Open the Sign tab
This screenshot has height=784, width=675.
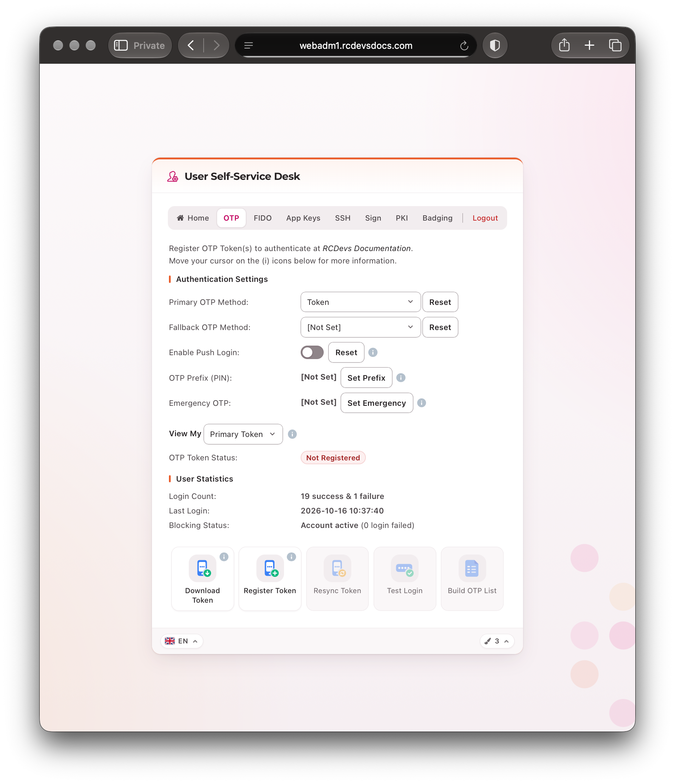(373, 218)
